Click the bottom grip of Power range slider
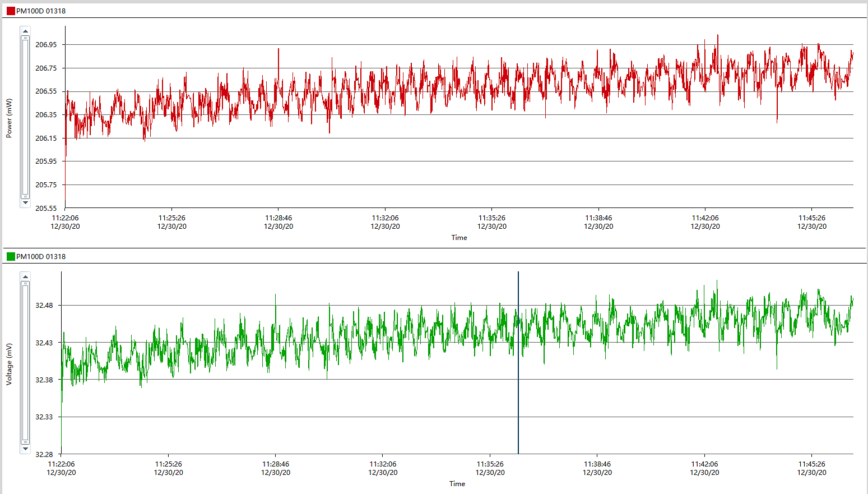 [25, 196]
